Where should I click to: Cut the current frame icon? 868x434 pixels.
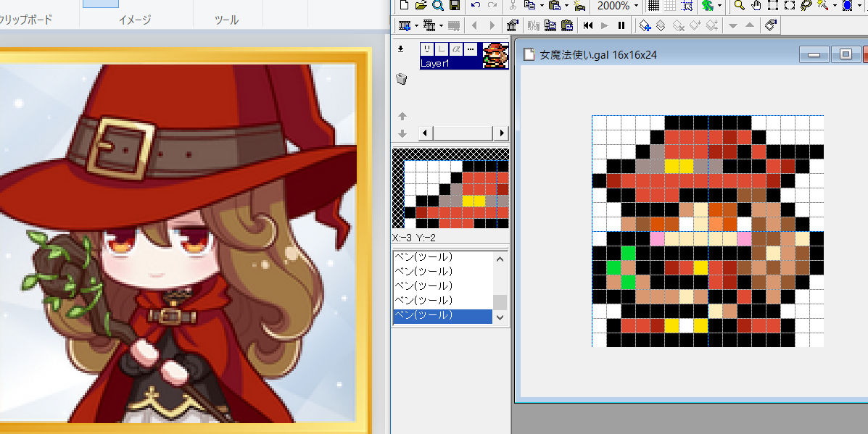click(x=533, y=25)
